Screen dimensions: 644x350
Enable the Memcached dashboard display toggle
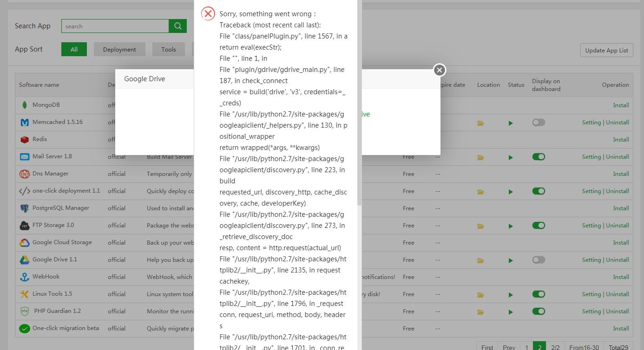point(539,123)
